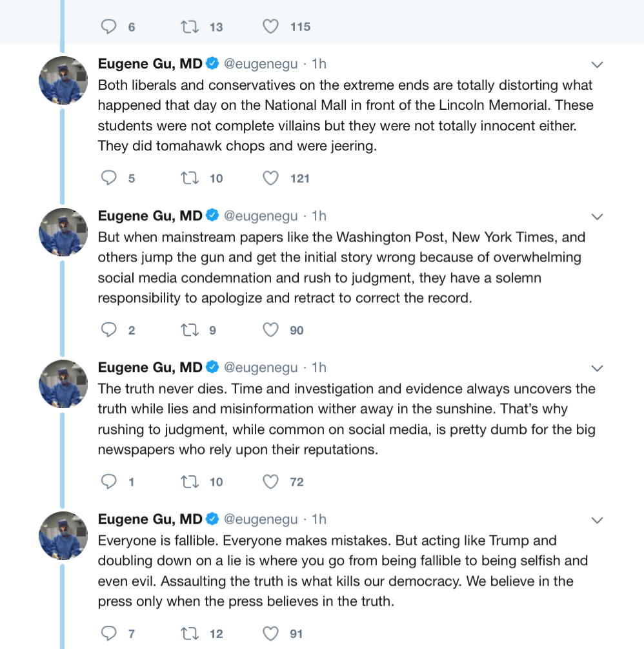This screenshot has width=644, height=649.
Task: Retweet the tweet about mainstream papers
Action: [x=190, y=330]
